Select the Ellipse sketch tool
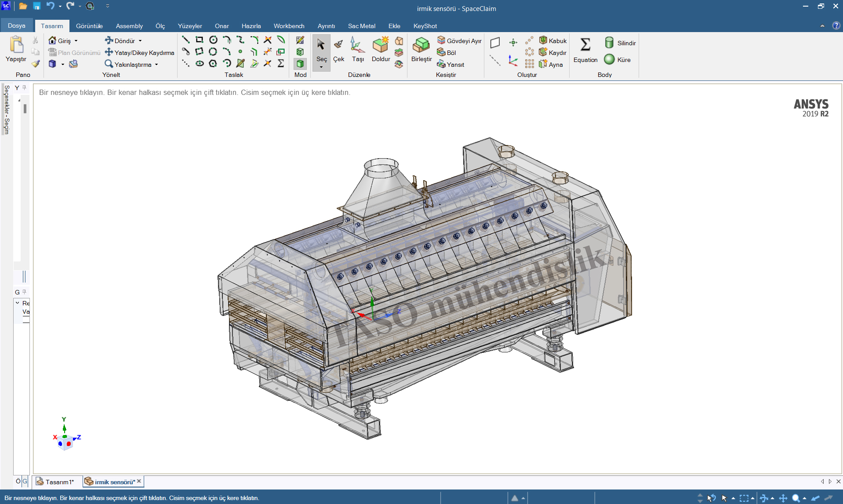This screenshot has height=504, width=843. tap(200, 64)
